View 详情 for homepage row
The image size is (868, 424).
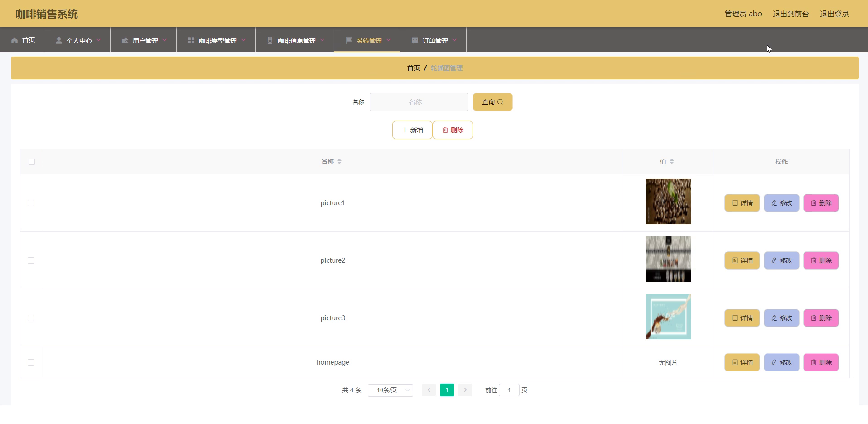(742, 362)
